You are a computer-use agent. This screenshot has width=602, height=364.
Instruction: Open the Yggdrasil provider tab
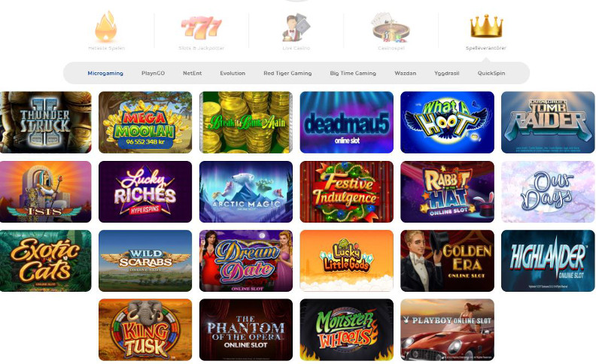446,73
